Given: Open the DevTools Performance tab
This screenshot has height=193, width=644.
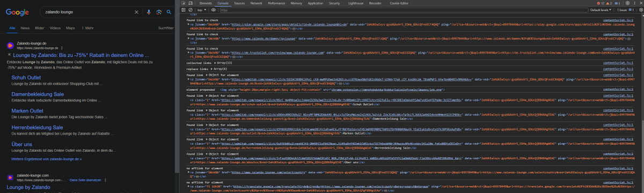Looking at the screenshot, I should click(276, 3).
